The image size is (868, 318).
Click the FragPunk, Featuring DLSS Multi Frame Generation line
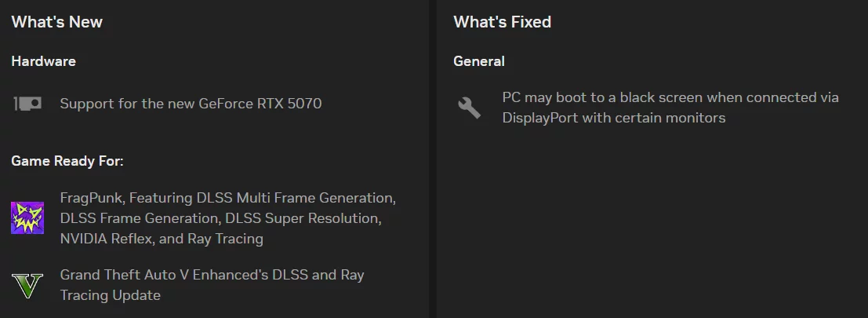pyautogui.click(x=227, y=198)
